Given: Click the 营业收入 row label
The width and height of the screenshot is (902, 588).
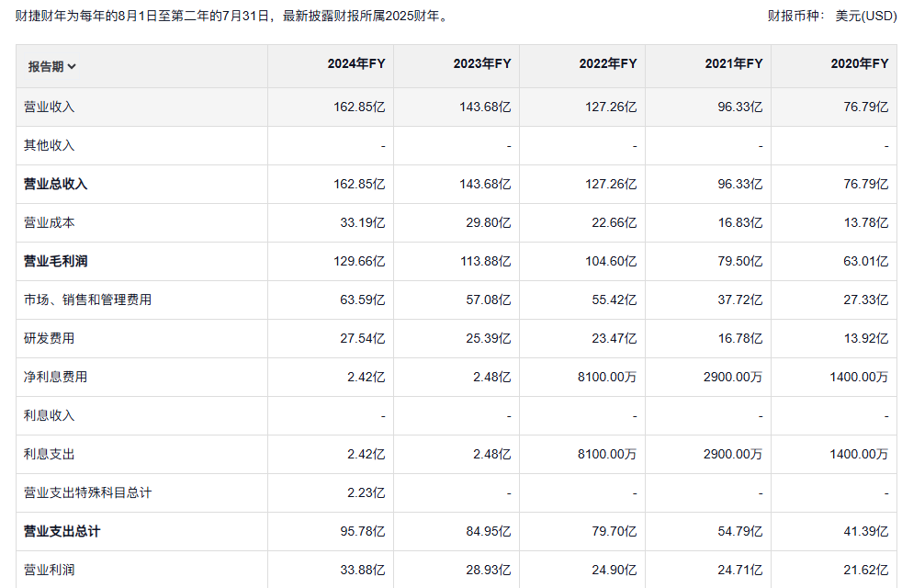Looking at the screenshot, I should click(49, 107).
